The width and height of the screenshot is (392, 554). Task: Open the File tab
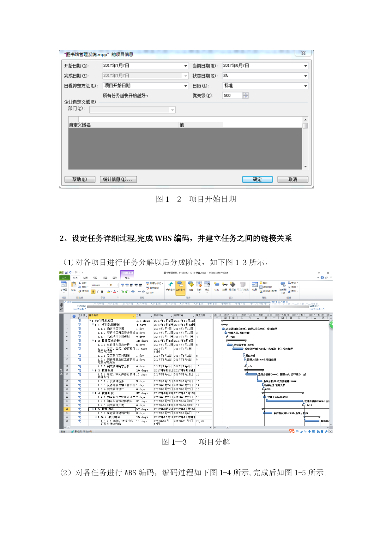(64, 278)
